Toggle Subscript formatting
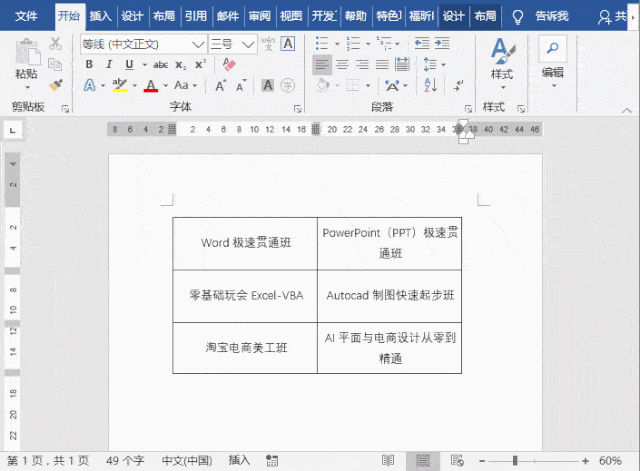This screenshot has width=640, height=471. [x=180, y=64]
